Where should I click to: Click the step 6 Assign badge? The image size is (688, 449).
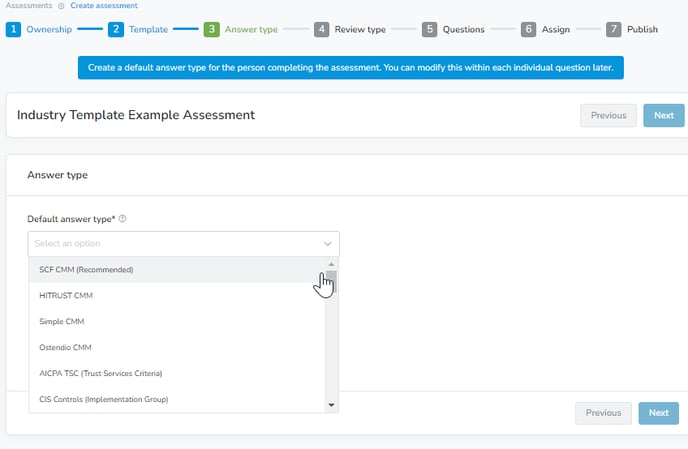point(529,29)
